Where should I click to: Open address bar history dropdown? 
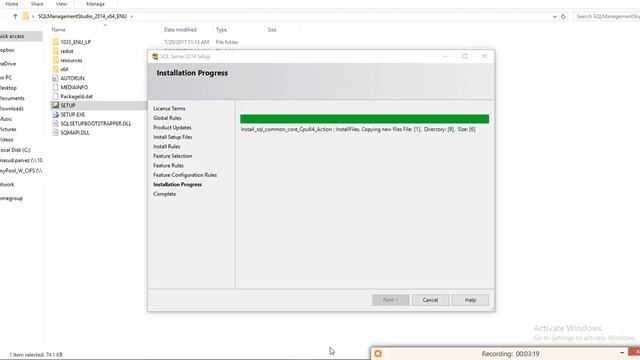(x=554, y=17)
